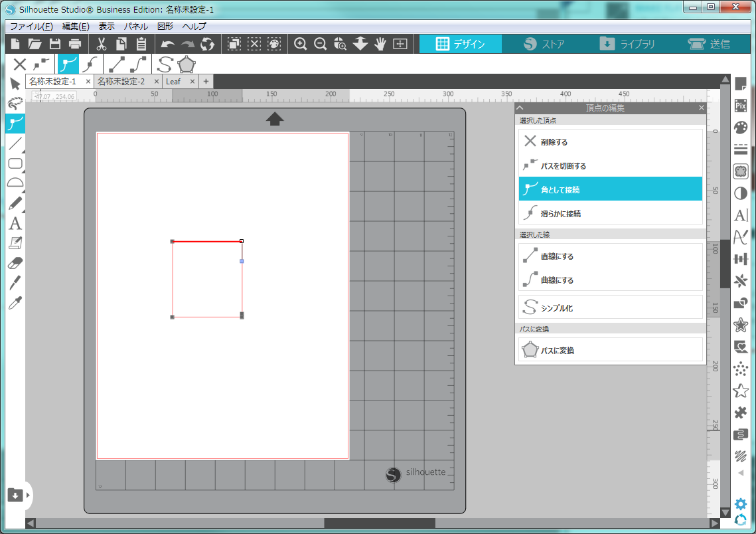This screenshot has width=756, height=534.
Task: Open the パネル menu
Action: point(136,27)
